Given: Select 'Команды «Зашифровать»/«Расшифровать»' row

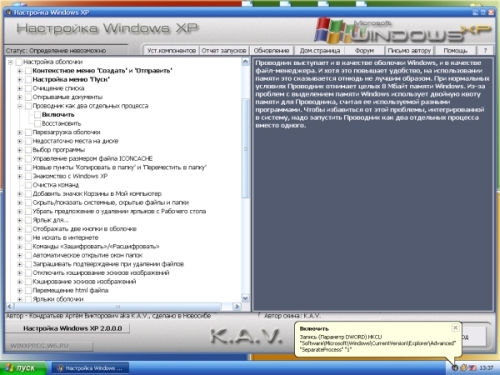Looking at the screenshot, I should [x=96, y=247].
